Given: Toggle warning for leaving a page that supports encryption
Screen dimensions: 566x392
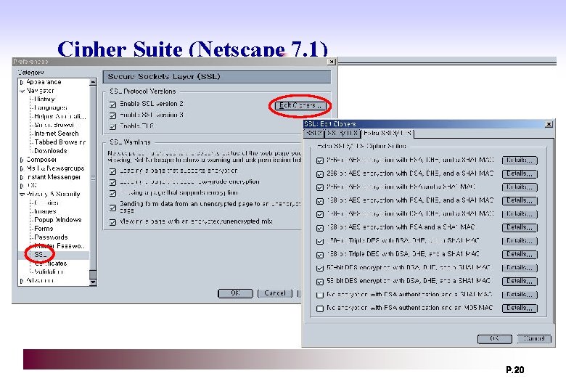Looking at the screenshot, I should (x=113, y=194).
